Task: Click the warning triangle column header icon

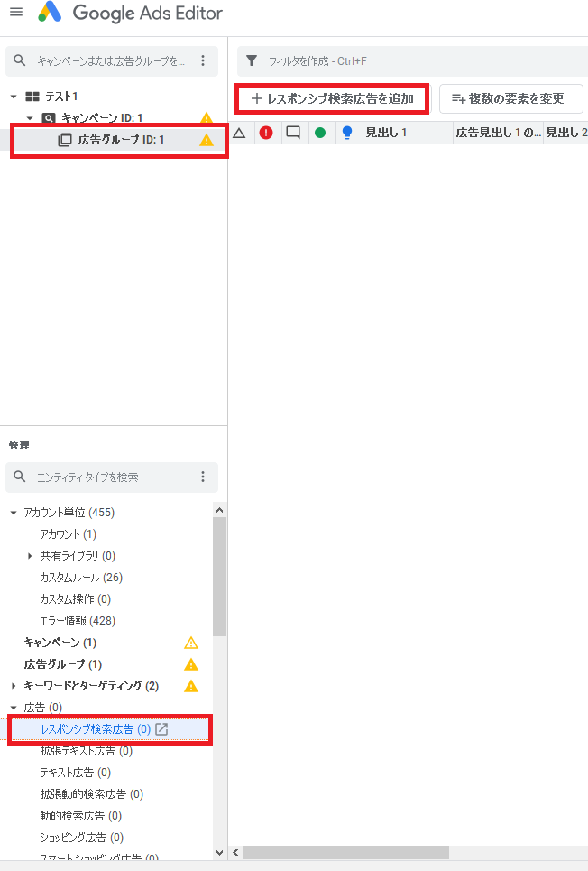Action: tap(239, 133)
